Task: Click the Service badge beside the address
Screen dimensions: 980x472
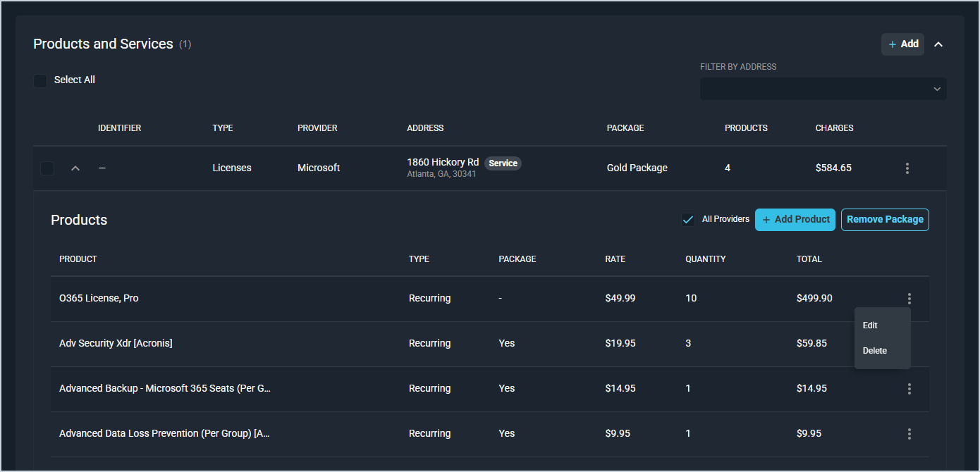Action: (x=503, y=163)
